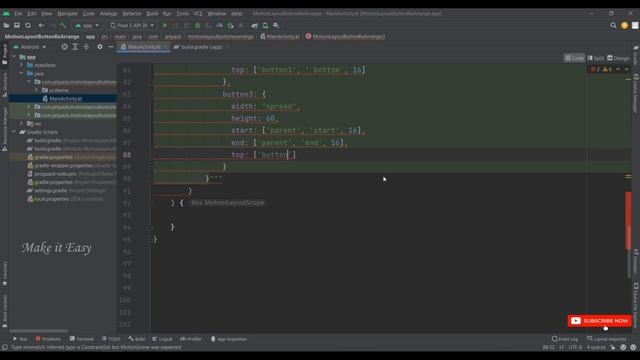Viewport: 640px width, 360px height.
Task: Open the Navigate menu
Action: click(x=67, y=13)
